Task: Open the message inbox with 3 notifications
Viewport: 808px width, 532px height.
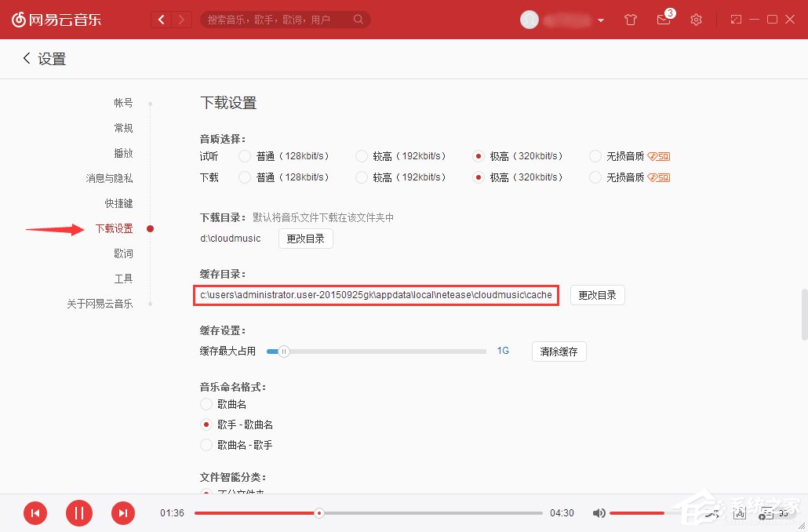Action: pos(663,20)
